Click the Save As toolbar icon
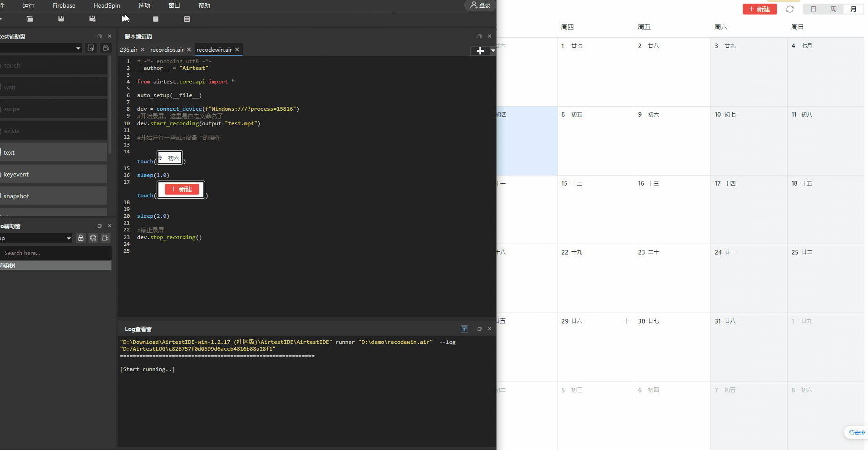 (92, 19)
